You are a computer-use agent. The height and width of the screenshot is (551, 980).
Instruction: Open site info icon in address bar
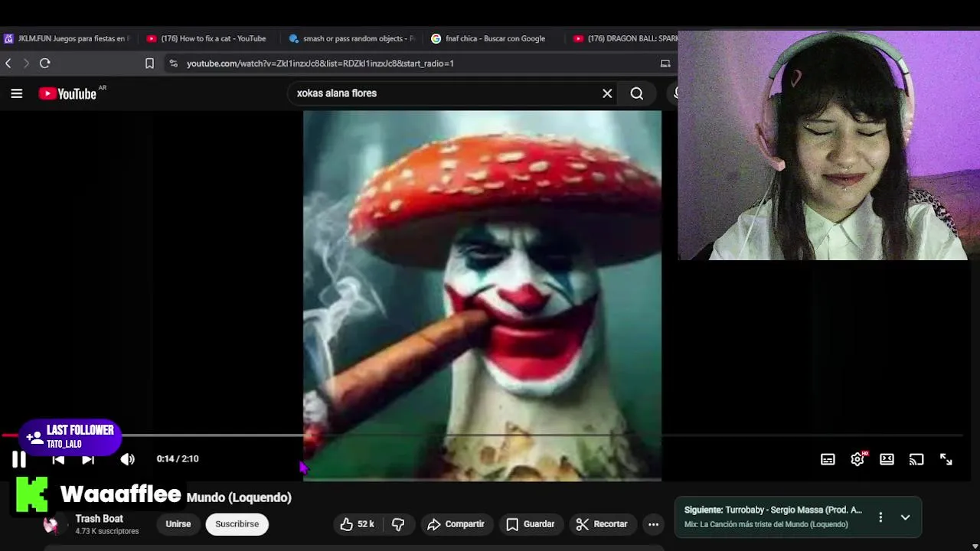pyautogui.click(x=173, y=64)
